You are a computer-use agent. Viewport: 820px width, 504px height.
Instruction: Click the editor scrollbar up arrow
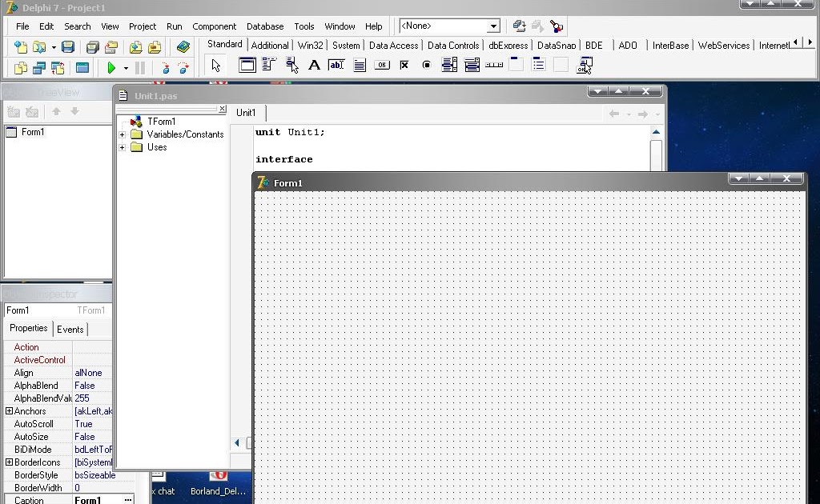tap(656, 132)
